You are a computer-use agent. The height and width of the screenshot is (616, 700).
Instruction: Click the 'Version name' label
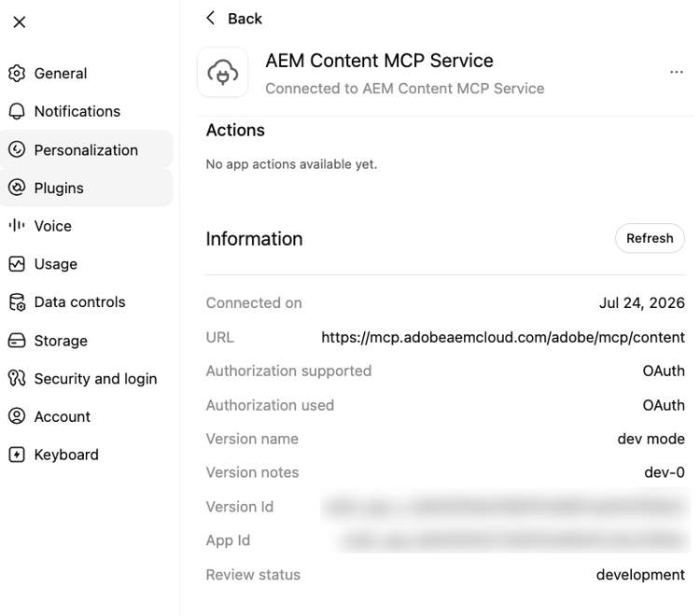(x=252, y=439)
